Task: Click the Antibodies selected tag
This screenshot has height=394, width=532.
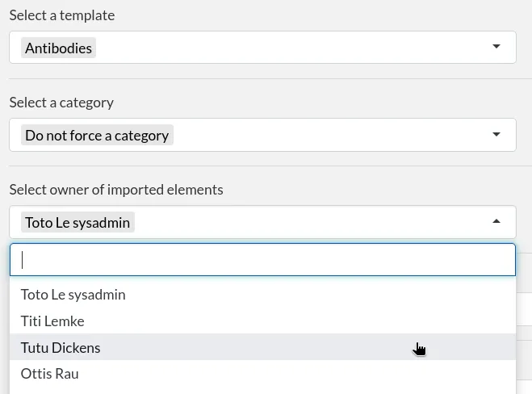Action: pyautogui.click(x=58, y=48)
